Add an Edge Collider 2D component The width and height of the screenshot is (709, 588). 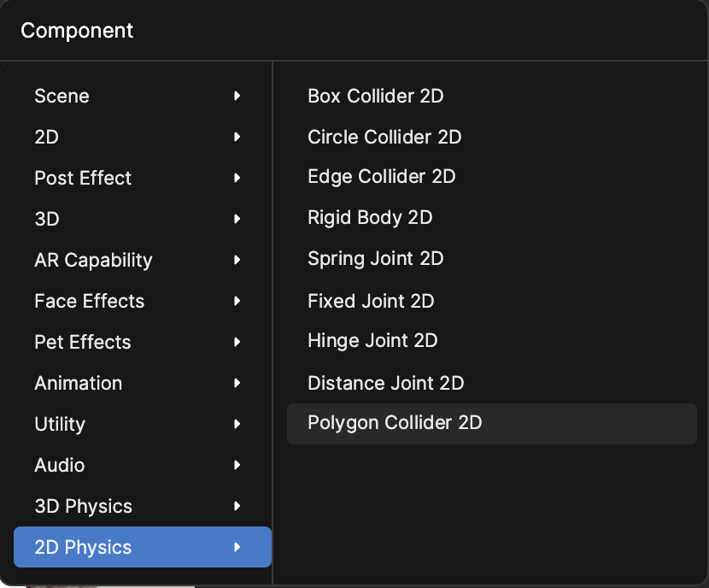[492, 177]
